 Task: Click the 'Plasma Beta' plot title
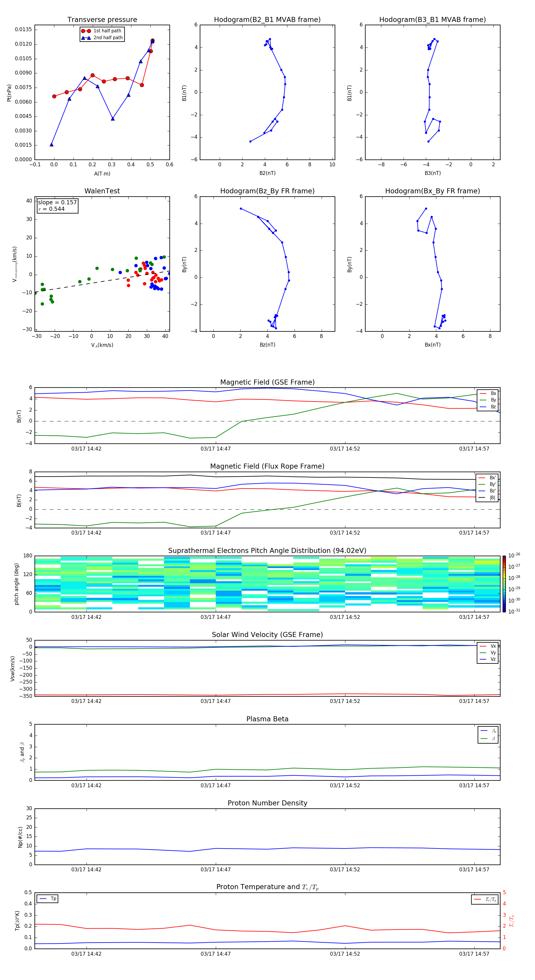(x=267, y=719)
